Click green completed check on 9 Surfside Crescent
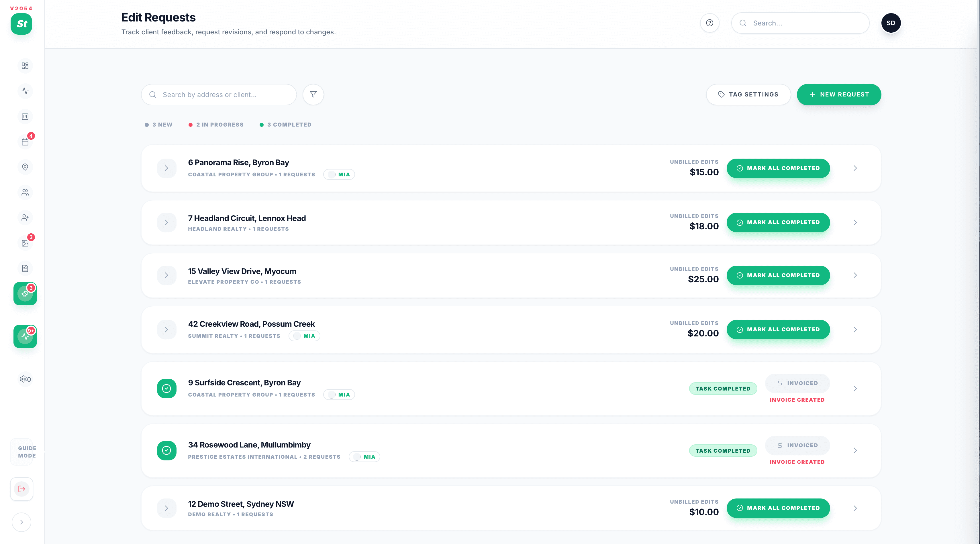Viewport: 980px width, 544px height. (x=167, y=389)
